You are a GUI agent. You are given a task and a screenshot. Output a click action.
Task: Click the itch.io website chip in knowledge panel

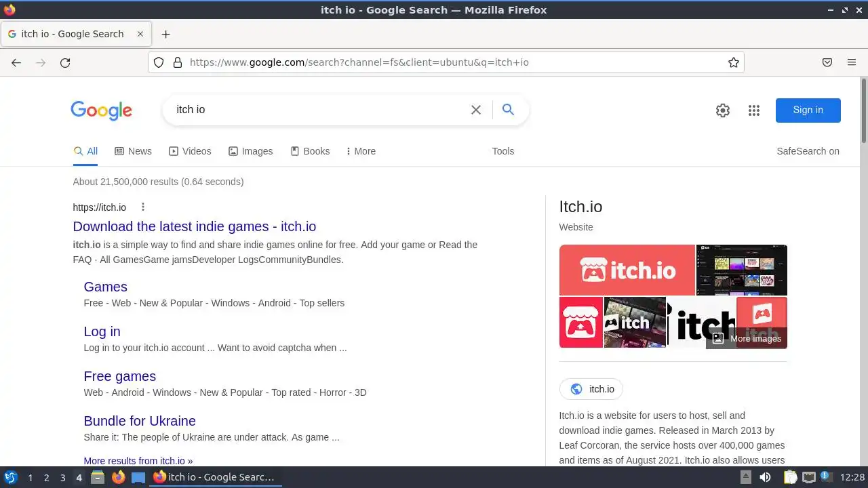click(x=591, y=389)
